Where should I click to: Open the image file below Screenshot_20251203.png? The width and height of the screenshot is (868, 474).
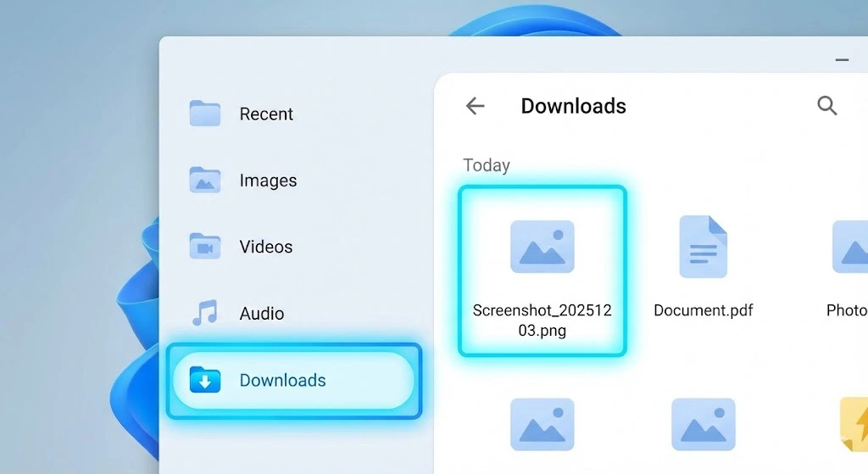coord(542,424)
